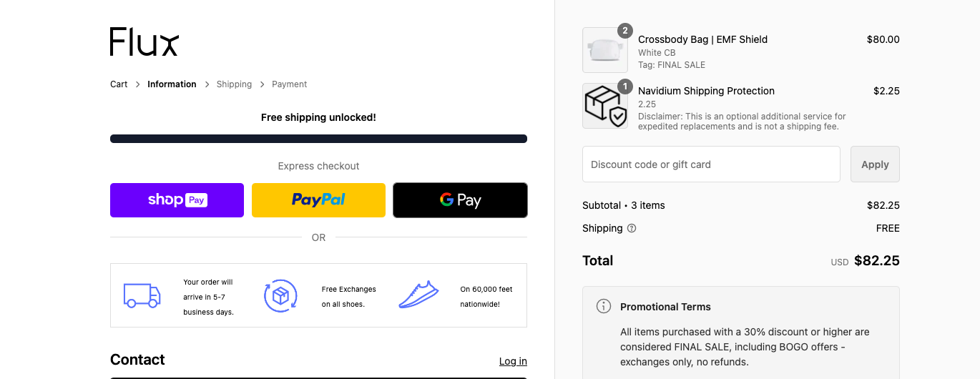Screen dimensions: 980x379
Task: Click the free shipping progress bar
Action: pos(318,139)
